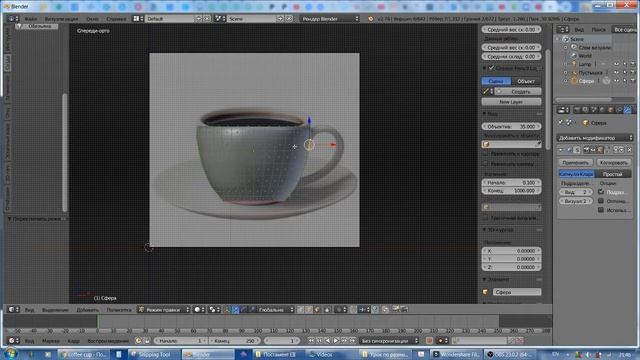The image size is (640, 360).
Task: Open the Справка menu
Action: (x=116, y=19)
